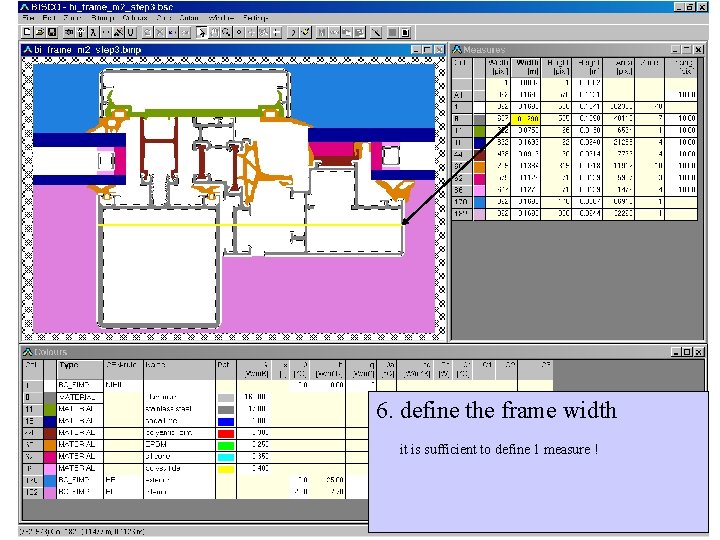Click the blue pattern swatch in Colours table

(x=226, y=421)
